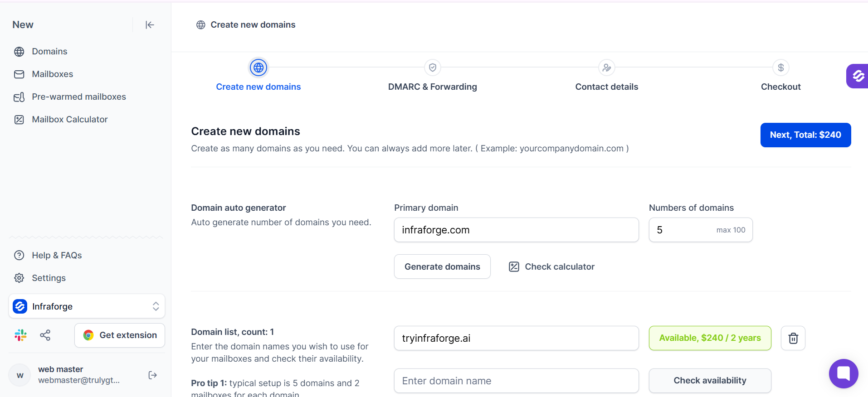
Task: Open the Domains globe icon in sidebar
Action: tap(19, 52)
